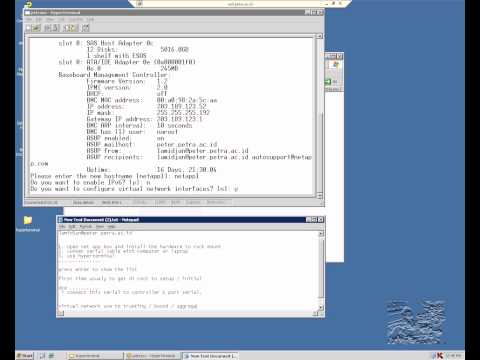Switch to the HyperTerminal folder taskbar button

click(95, 356)
